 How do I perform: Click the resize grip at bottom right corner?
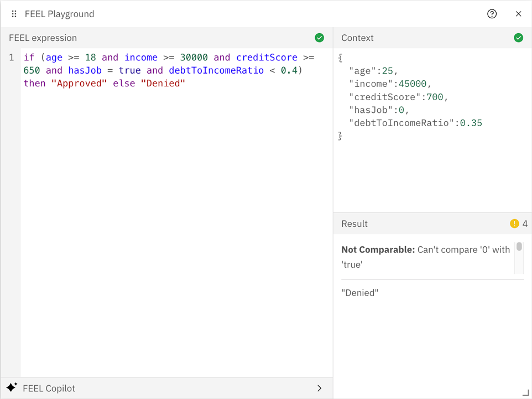pos(527,394)
